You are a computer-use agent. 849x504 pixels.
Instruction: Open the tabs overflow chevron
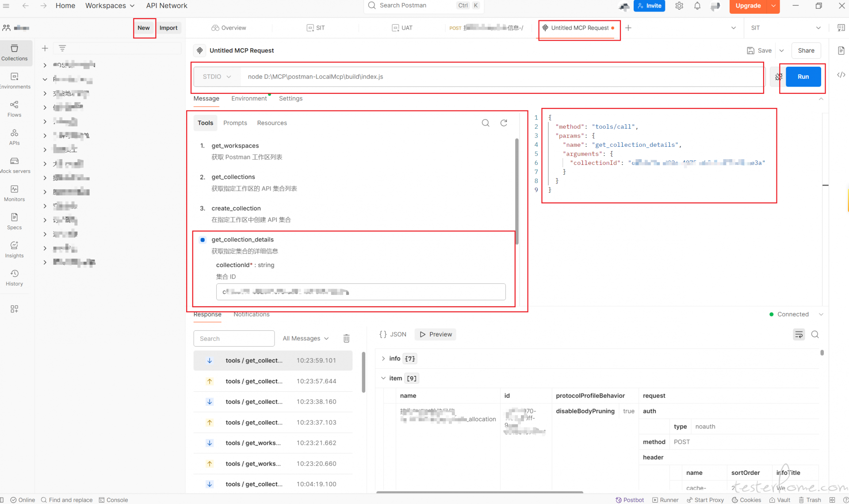pos(734,28)
